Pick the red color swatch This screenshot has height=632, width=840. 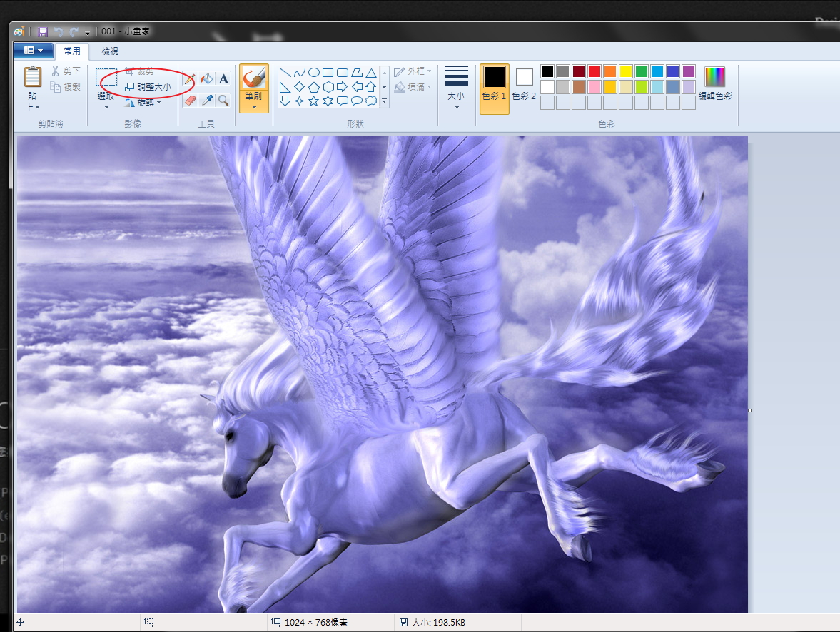click(594, 71)
